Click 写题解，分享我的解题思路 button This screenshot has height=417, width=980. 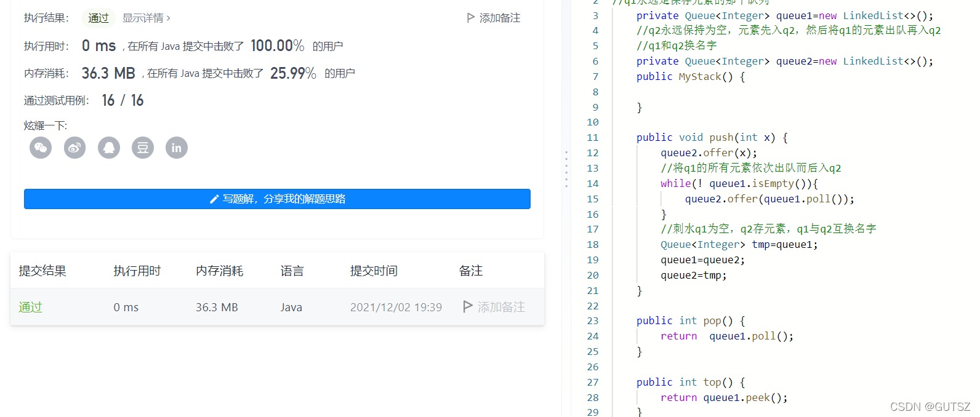click(x=277, y=199)
